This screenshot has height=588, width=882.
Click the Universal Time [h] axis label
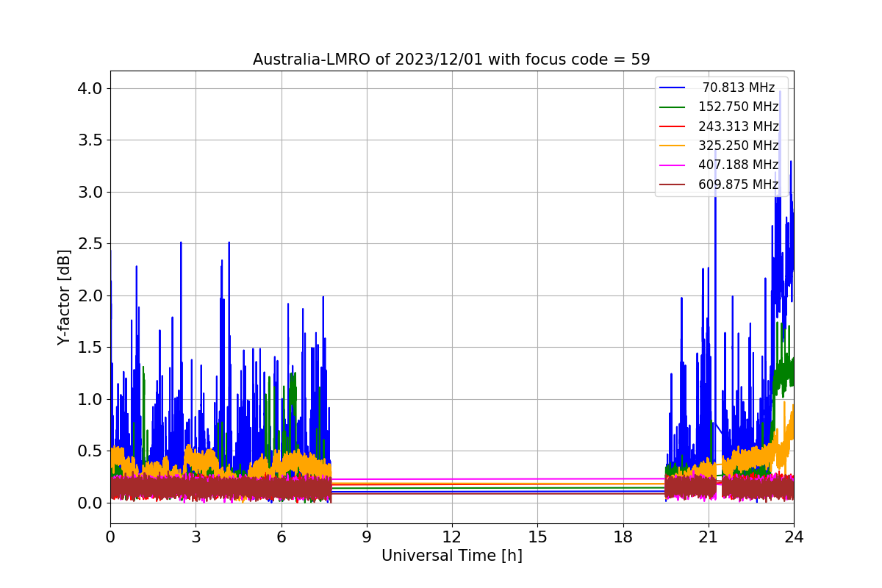tap(452, 556)
